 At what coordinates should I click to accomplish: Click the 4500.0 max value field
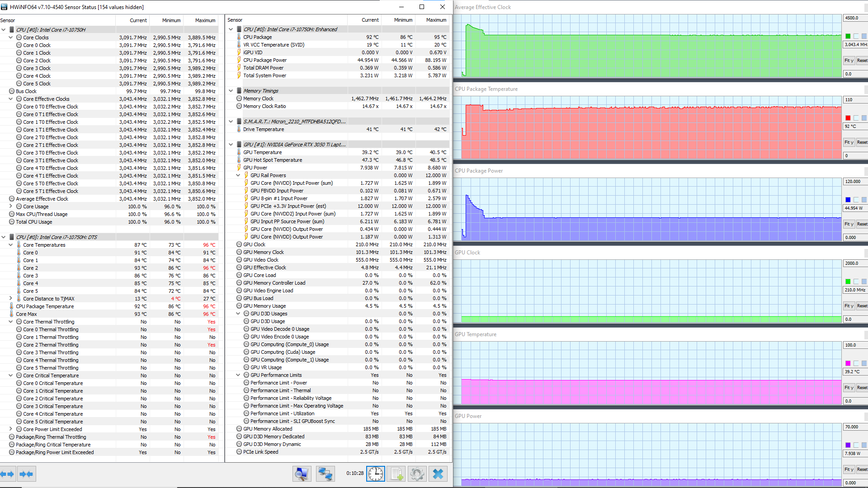(x=854, y=18)
